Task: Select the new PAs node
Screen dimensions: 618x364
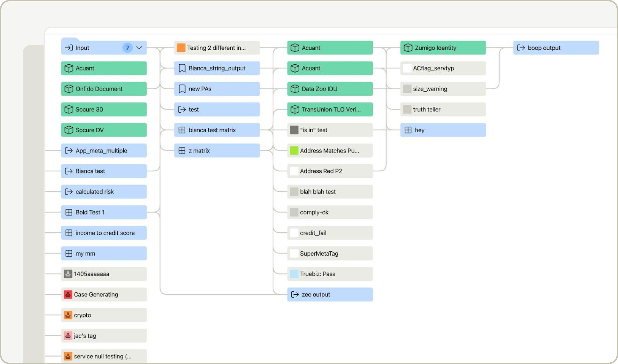Action: click(x=217, y=89)
